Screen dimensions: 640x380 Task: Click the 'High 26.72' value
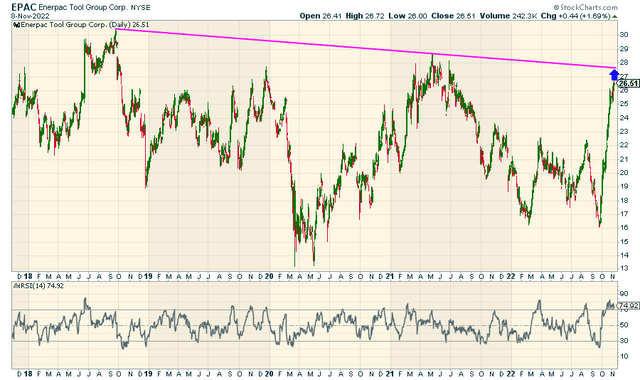364,16
